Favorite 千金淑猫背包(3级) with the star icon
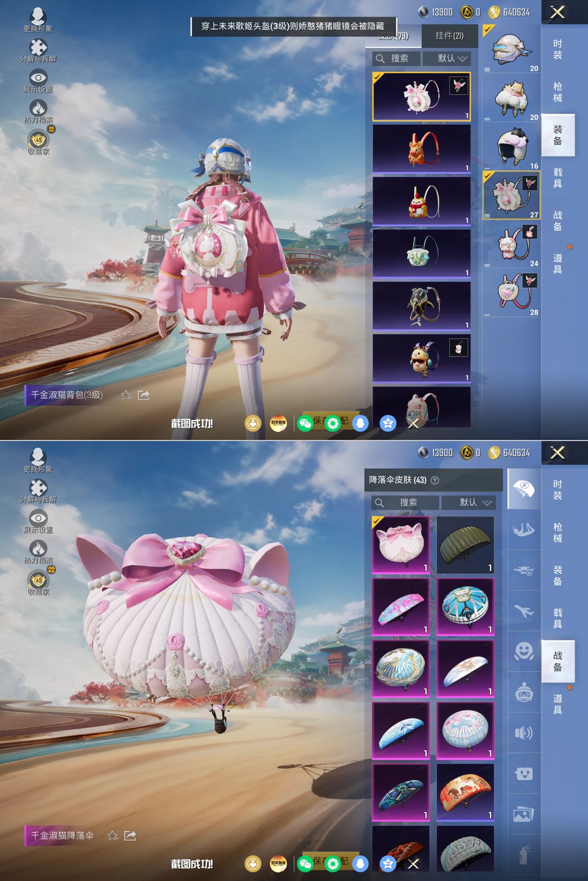This screenshot has height=881, width=588. pyautogui.click(x=126, y=395)
